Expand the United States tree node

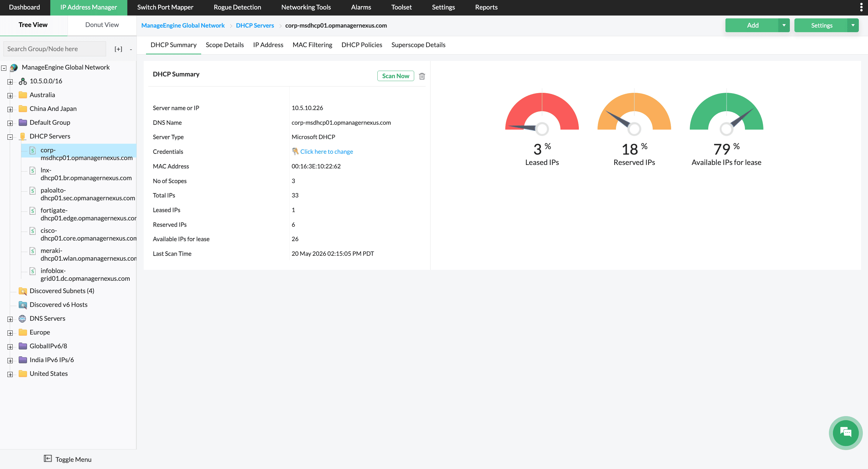pos(10,375)
